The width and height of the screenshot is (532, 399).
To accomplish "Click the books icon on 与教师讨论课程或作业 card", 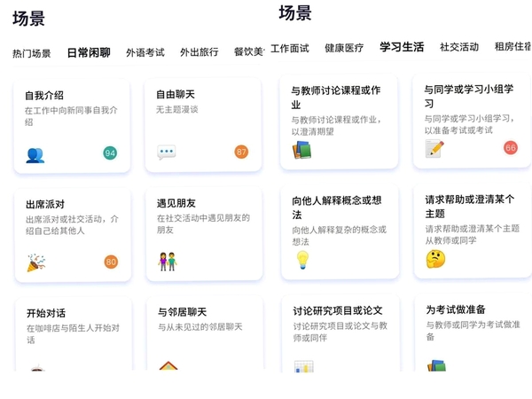I will [301, 150].
